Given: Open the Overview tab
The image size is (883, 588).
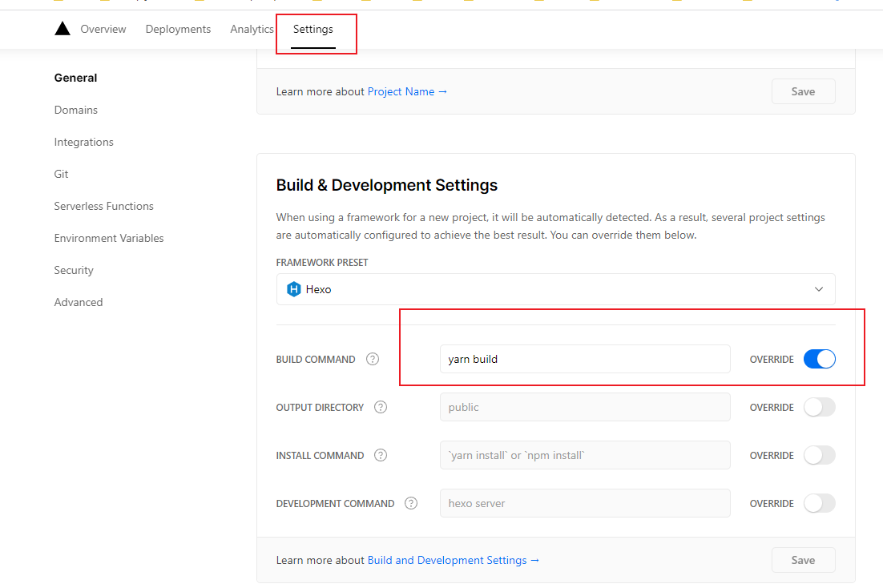Looking at the screenshot, I should tap(103, 30).
